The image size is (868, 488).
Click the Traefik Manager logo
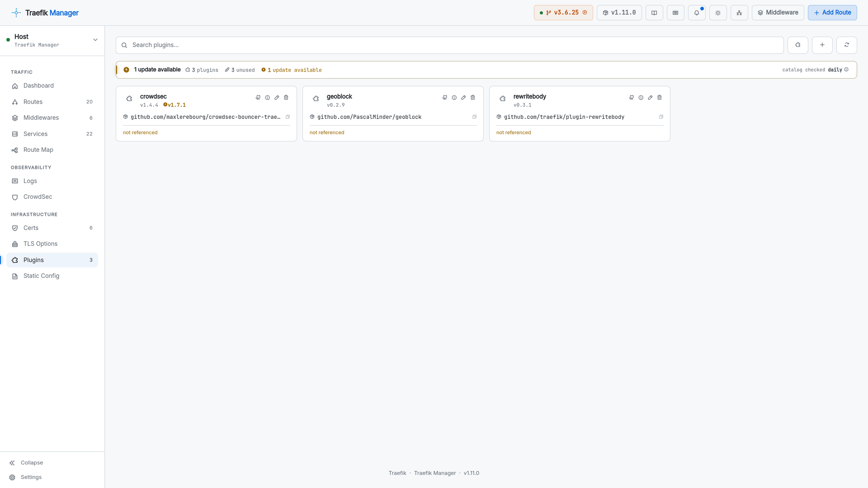45,13
